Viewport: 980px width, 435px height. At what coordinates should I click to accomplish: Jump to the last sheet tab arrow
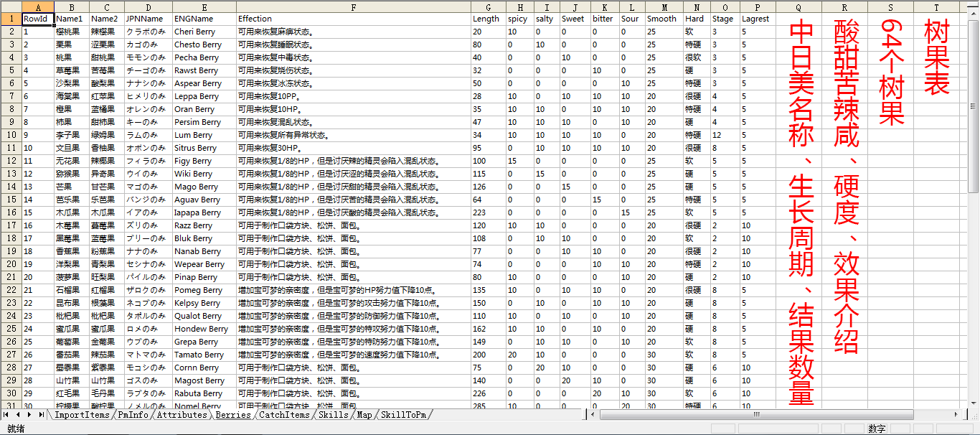40,415
